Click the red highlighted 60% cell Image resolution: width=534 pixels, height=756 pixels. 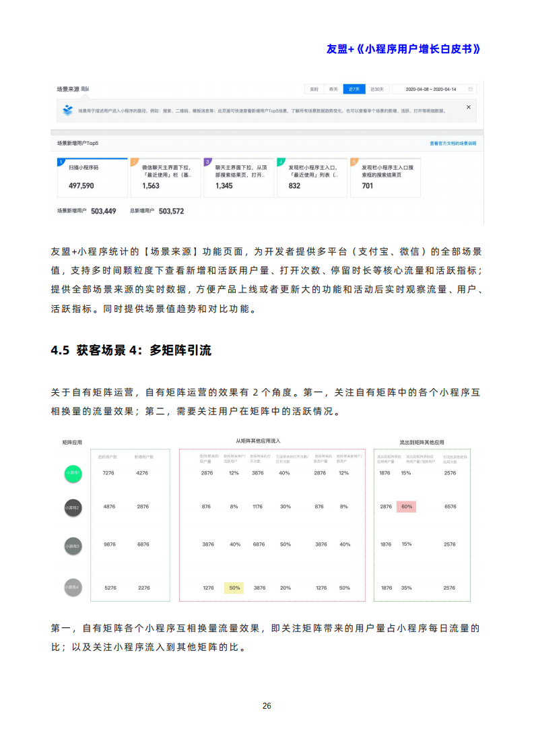[x=406, y=507]
